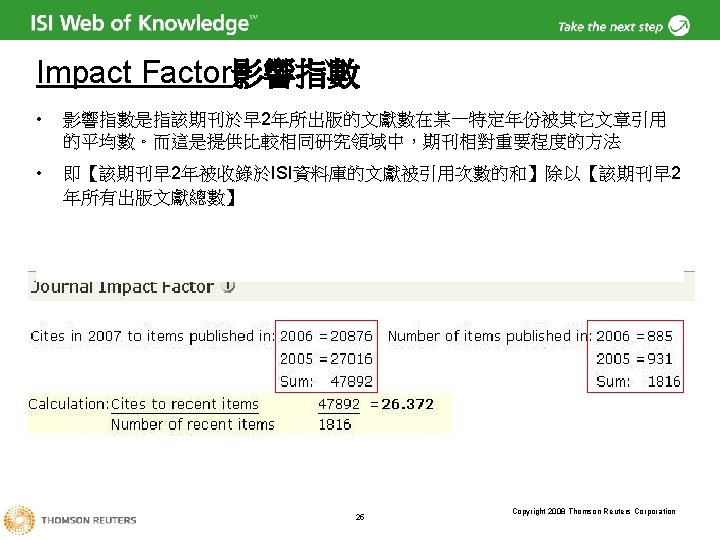Select the 'Impact Factor' slide title
Viewport: 720px width, 540px height.
pos(198,73)
